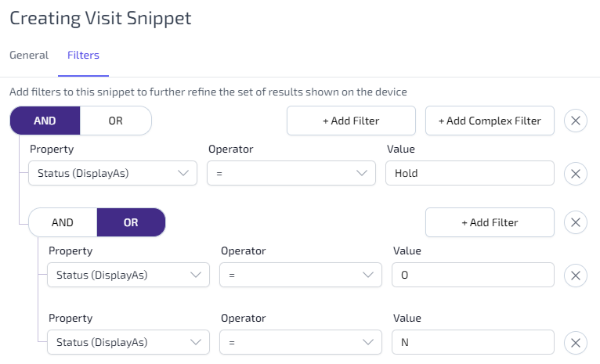Viewport: 600px width, 364px height.
Task: Switch to the General tab
Action: point(29,55)
